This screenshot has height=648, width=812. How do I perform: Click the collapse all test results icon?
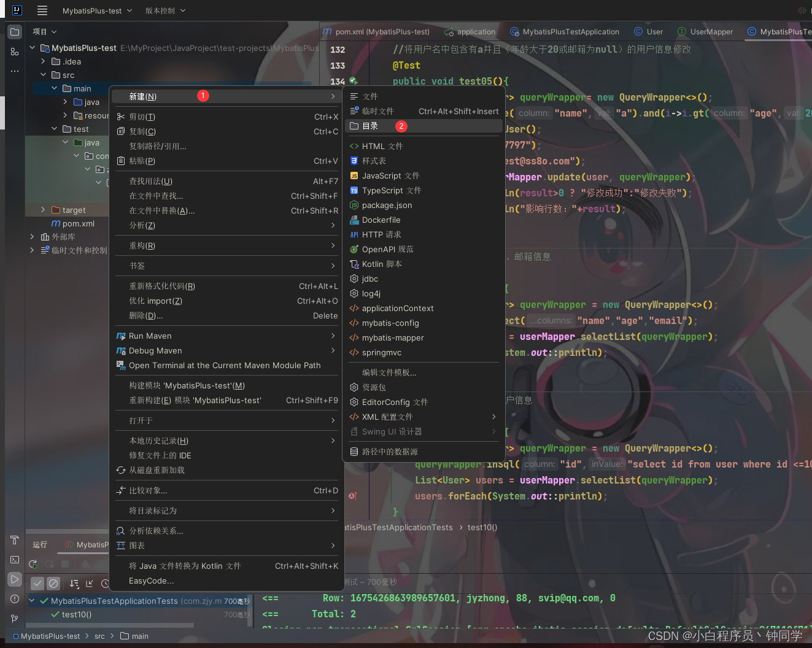pos(90,584)
